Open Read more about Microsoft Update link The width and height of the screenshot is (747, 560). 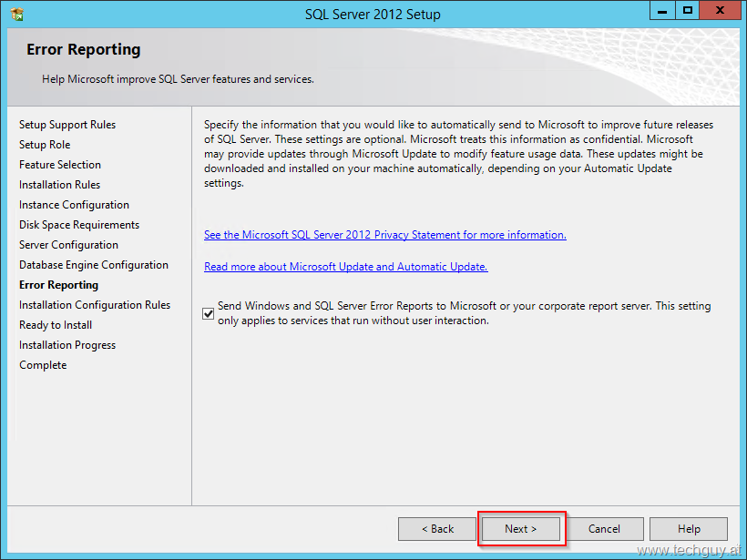click(346, 267)
